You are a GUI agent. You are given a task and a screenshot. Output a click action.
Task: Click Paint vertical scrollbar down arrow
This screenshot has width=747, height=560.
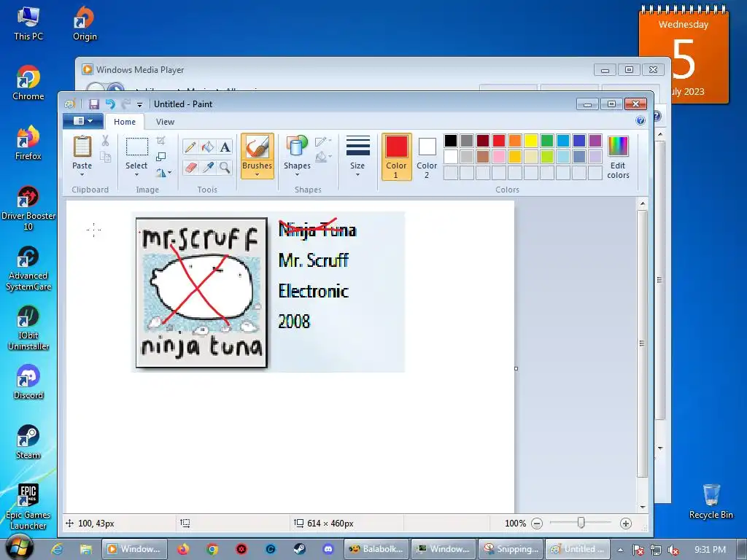click(643, 507)
